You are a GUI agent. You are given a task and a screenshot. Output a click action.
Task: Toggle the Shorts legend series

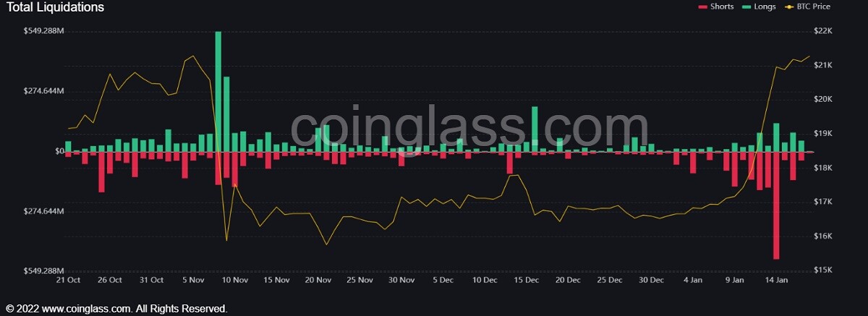(715, 7)
